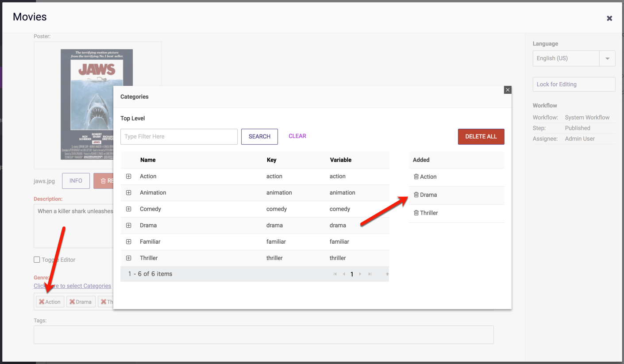624x364 pixels.
Task: Open the Language dropdown
Action: (607, 58)
